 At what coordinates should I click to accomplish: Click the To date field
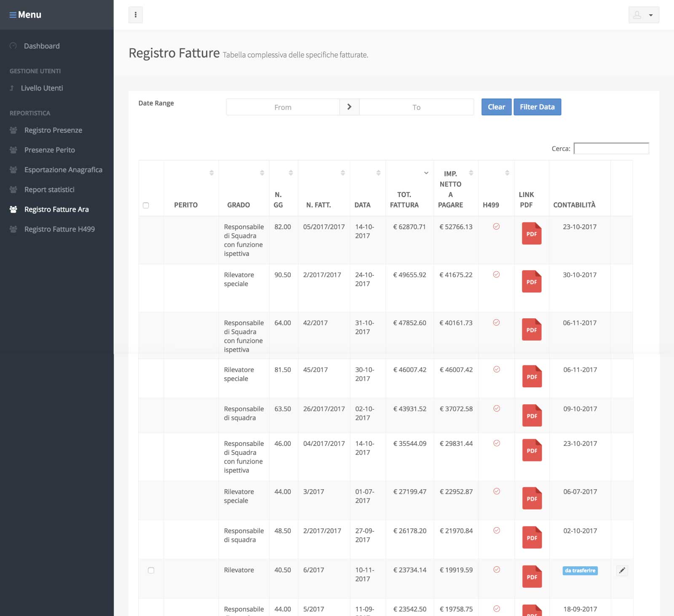416,107
